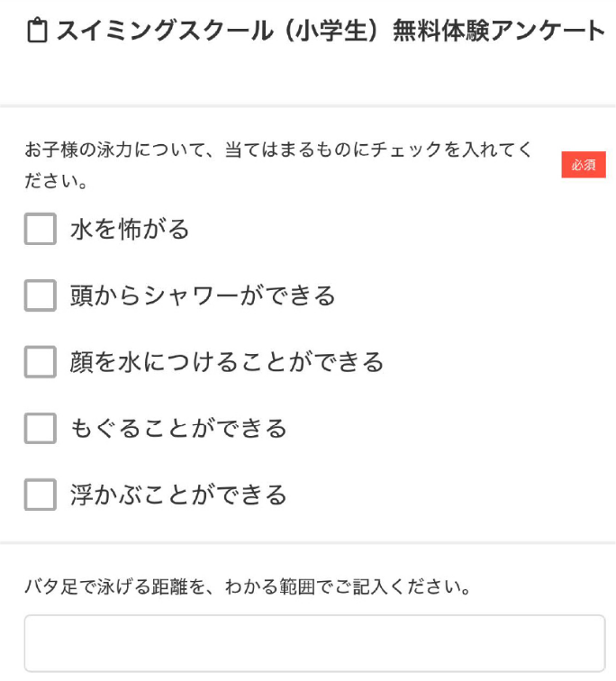Select the もぐることができる checkbox

pos(41,428)
